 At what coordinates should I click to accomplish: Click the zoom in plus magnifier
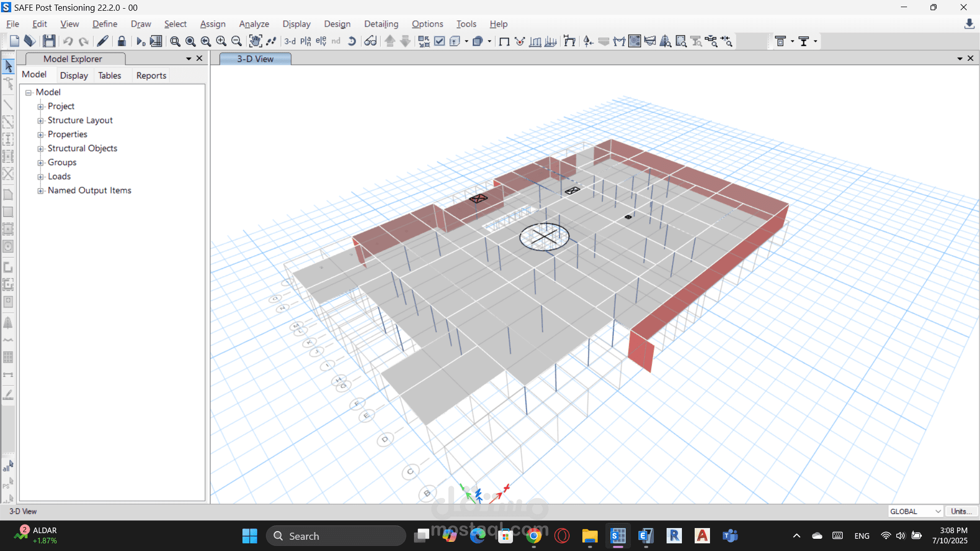221,41
